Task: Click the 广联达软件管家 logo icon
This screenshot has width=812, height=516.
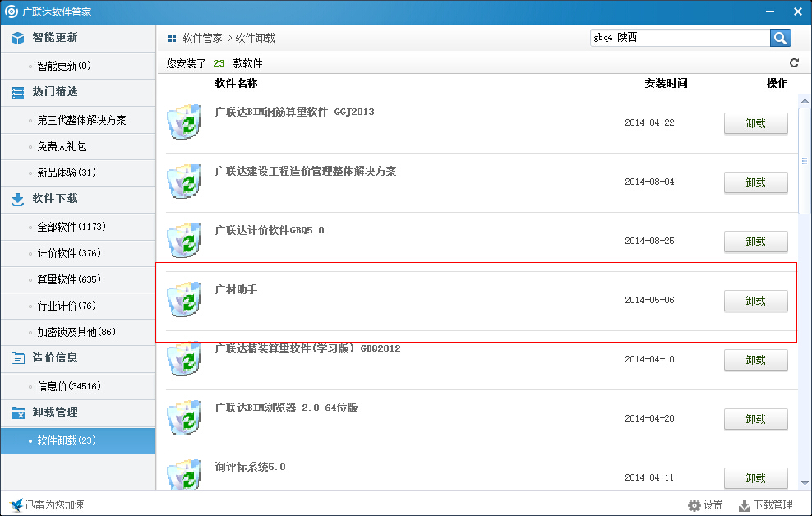Action: pos(11,12)
